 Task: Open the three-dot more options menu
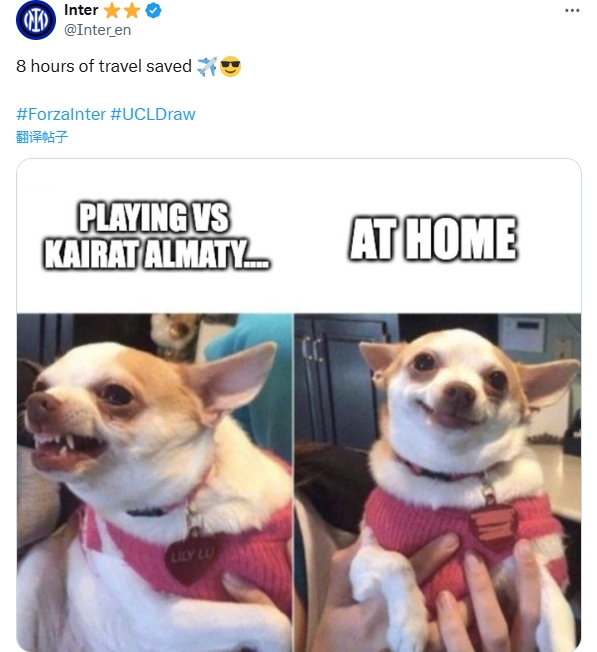pyautogui.click(x=572, y=10)
